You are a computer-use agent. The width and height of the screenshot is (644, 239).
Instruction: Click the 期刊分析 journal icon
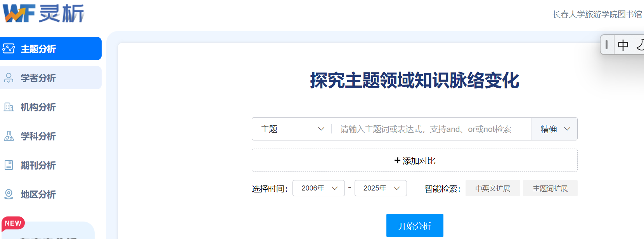[9, 165]
